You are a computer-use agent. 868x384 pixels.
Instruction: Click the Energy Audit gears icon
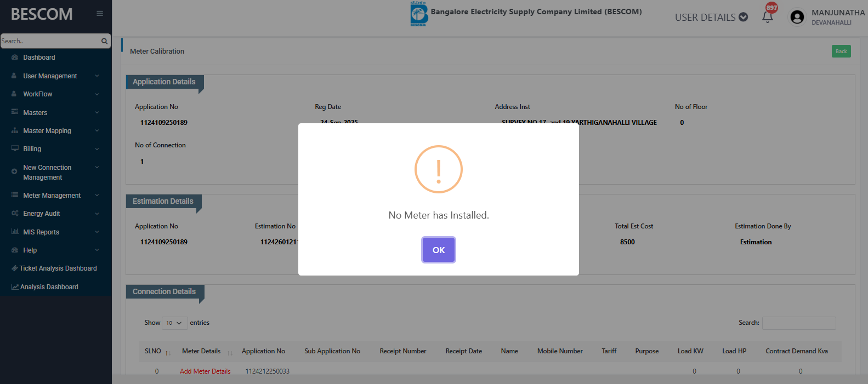[15, 213]
